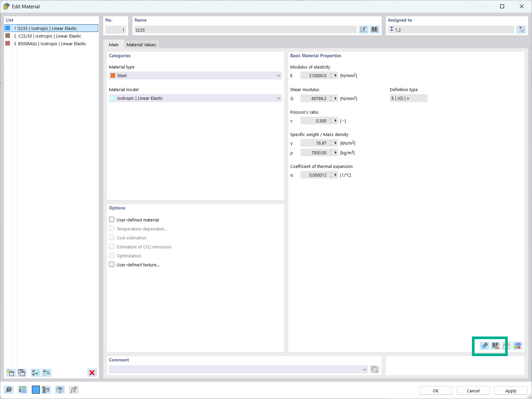The height and width of the screenshot is (399, 532).
Task: Click the OK button to confirm
Action: tap(435, 390)
